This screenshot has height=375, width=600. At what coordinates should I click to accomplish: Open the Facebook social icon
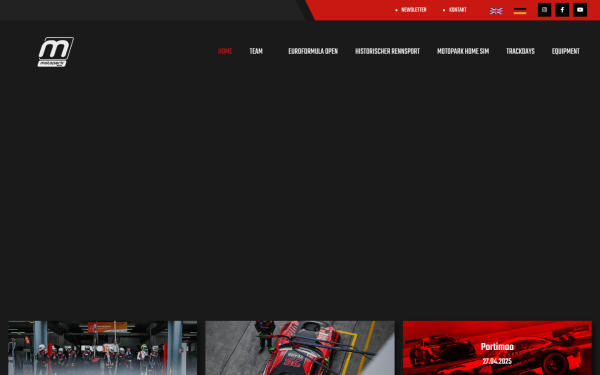tap(562, 10)
